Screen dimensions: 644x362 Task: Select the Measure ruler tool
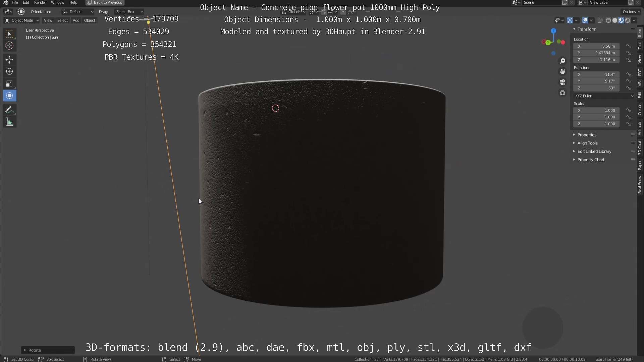point(9,122)
